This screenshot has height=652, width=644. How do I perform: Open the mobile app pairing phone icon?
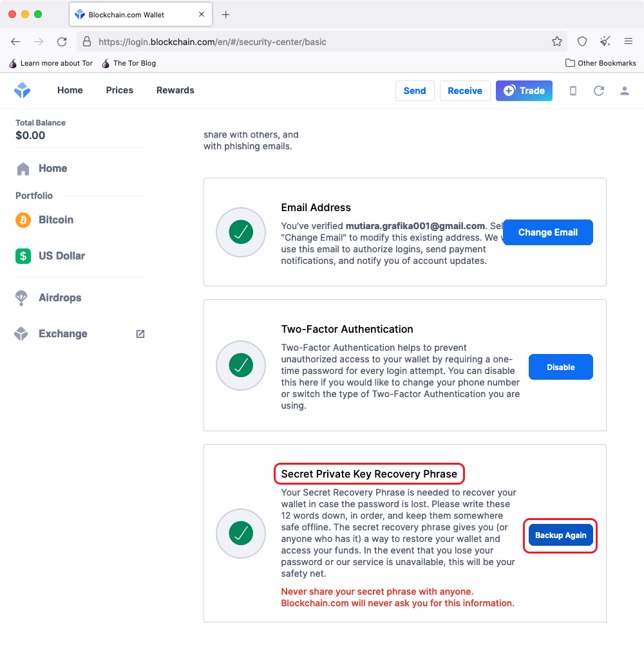tap(573, 91)
